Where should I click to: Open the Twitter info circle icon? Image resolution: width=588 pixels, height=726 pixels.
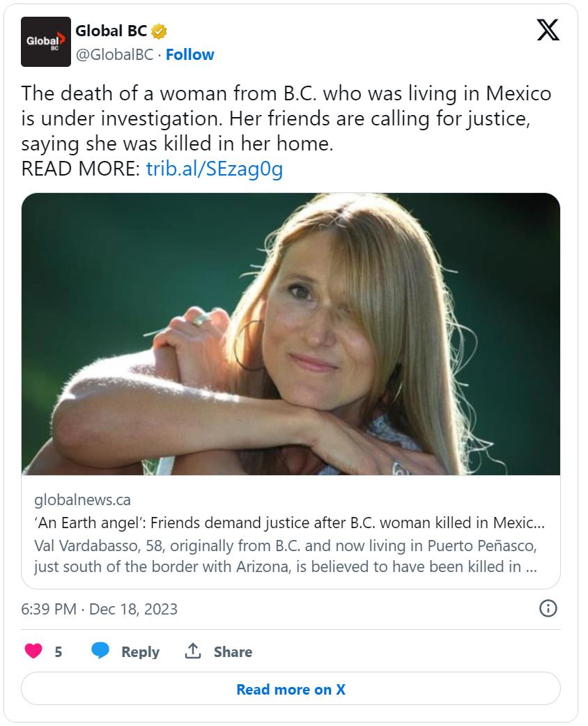tap(548, 608)
